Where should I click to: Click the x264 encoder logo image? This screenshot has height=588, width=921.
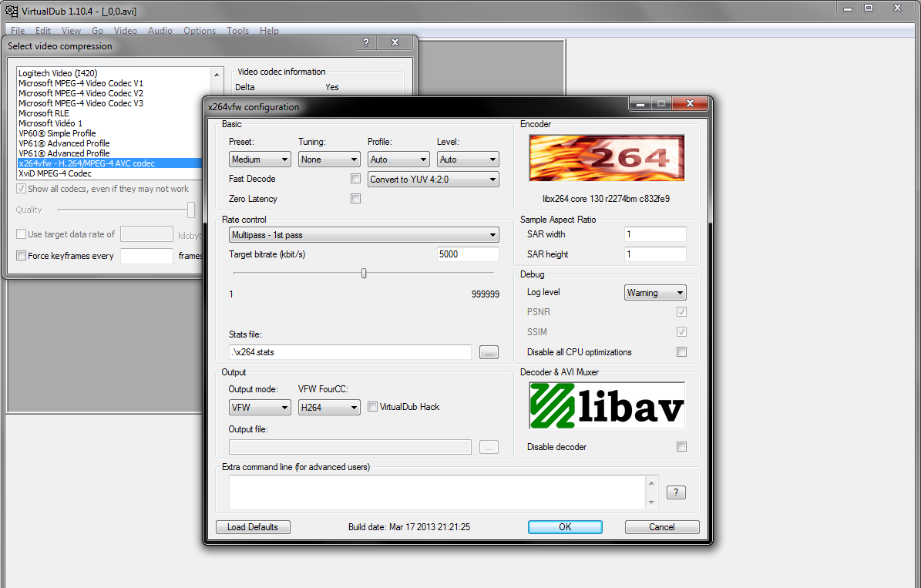click(607, 159)
